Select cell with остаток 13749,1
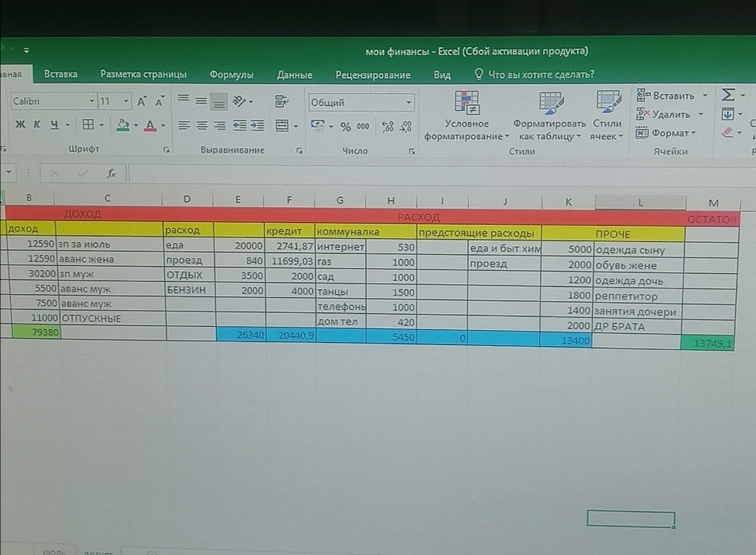 point(707,343)
